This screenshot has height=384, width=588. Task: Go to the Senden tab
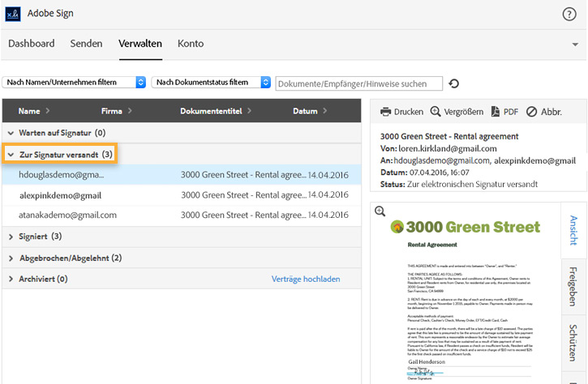[86, 43]
